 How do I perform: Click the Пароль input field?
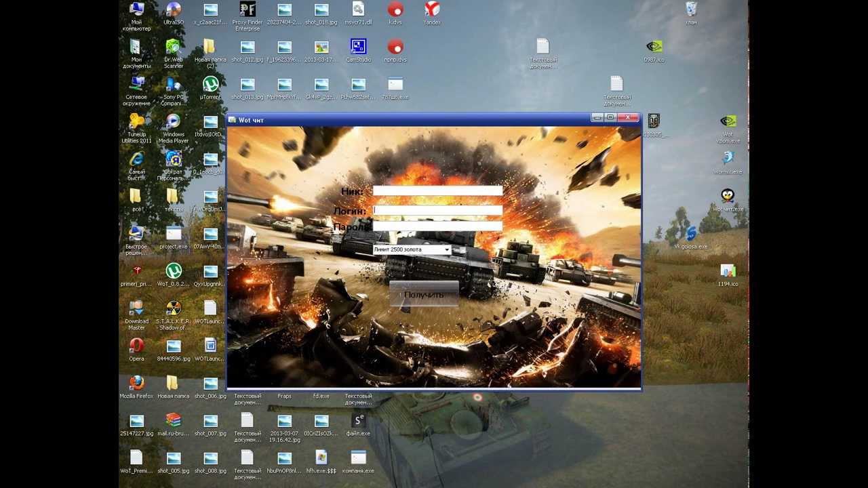click(x=437, y=226)
